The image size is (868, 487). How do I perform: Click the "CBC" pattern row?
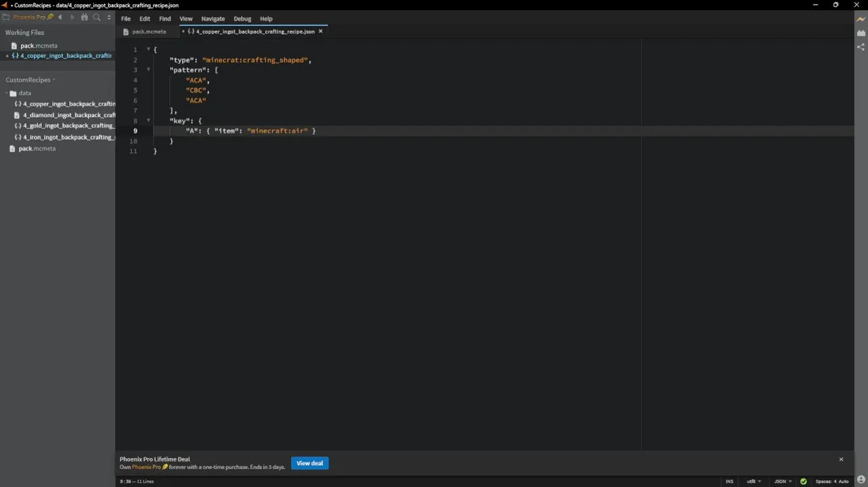tap(196, 90)
